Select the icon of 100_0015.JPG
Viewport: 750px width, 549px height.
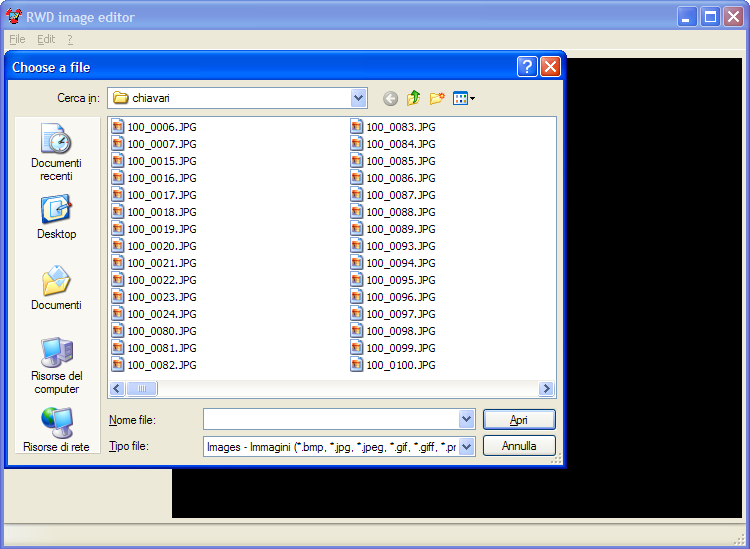118,161
